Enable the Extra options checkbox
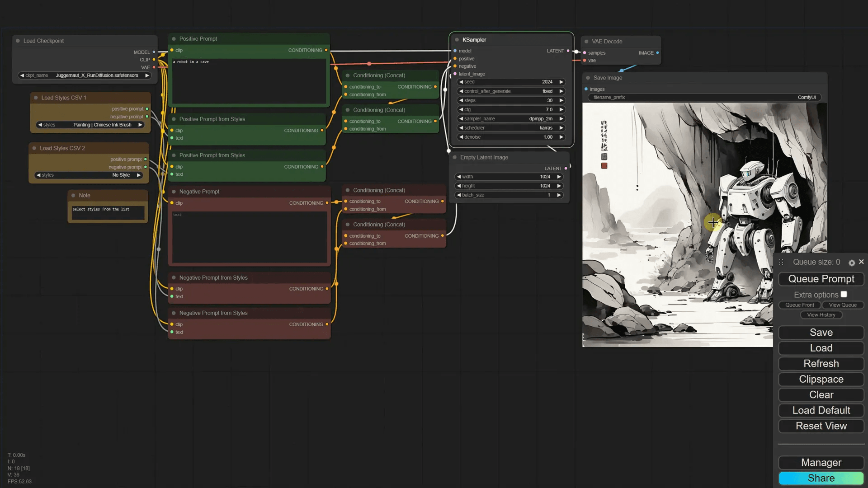 pyautogui.click(x=844, y=294)
